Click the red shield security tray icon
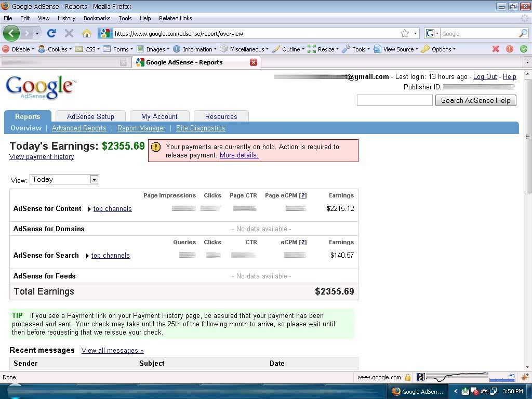The height and width of the screenshot is (399, 532). pos(475,392)
